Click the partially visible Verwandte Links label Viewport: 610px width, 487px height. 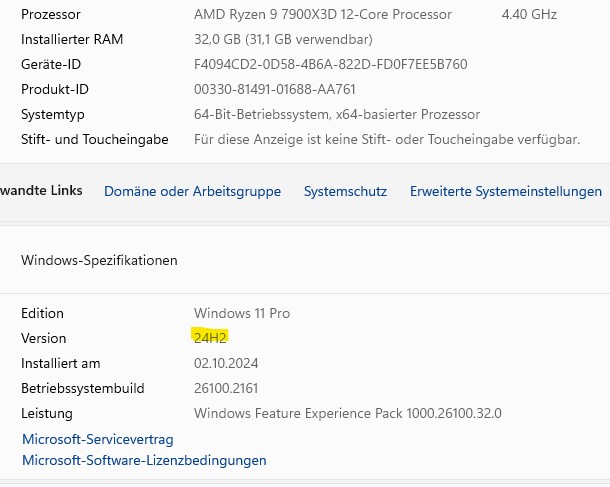tap(42, 191)
